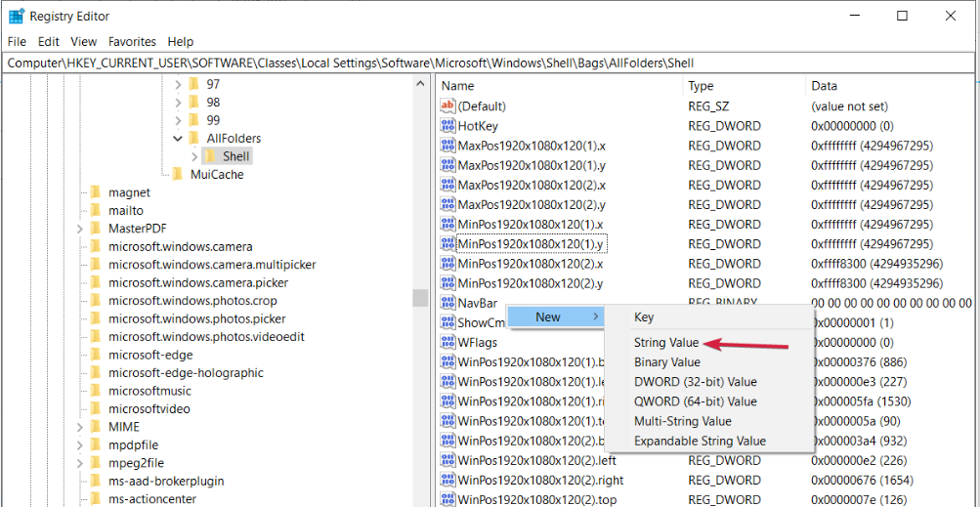Click icon of MinPos1920x1080x120(2).x value
980x507 pixels.
click(448, 263)
